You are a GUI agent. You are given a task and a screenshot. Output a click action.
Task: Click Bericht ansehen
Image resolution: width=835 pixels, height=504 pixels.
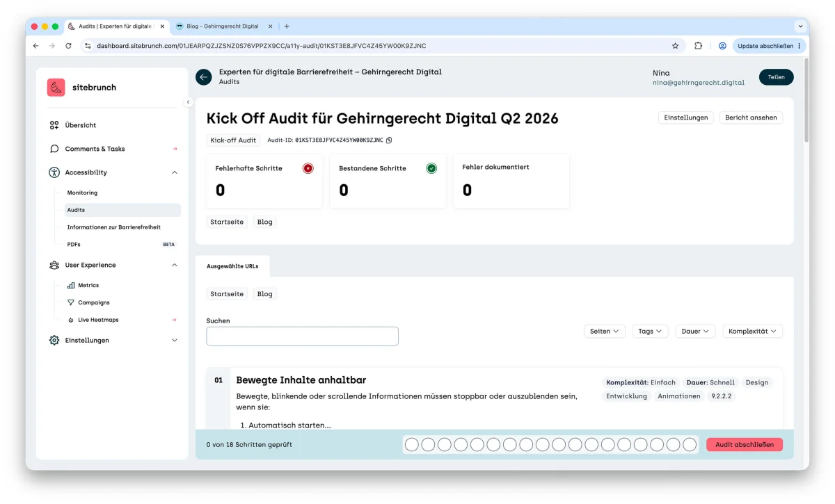pos(751,117)
